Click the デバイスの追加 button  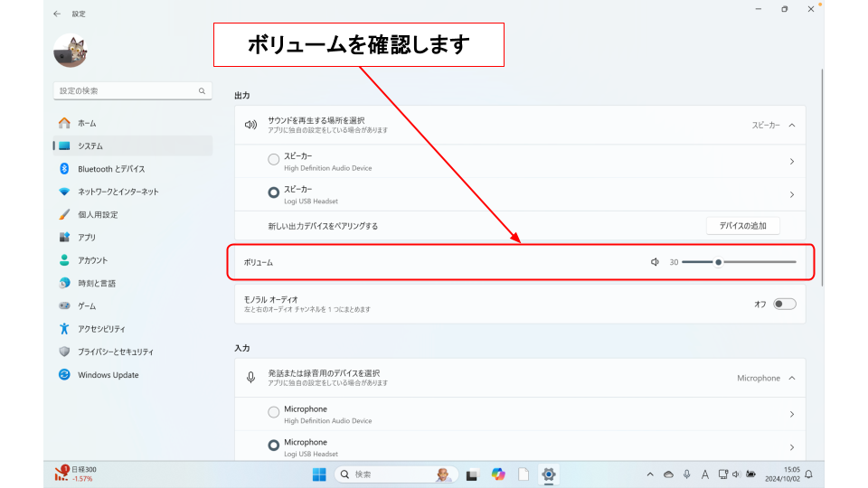(742, 225)
